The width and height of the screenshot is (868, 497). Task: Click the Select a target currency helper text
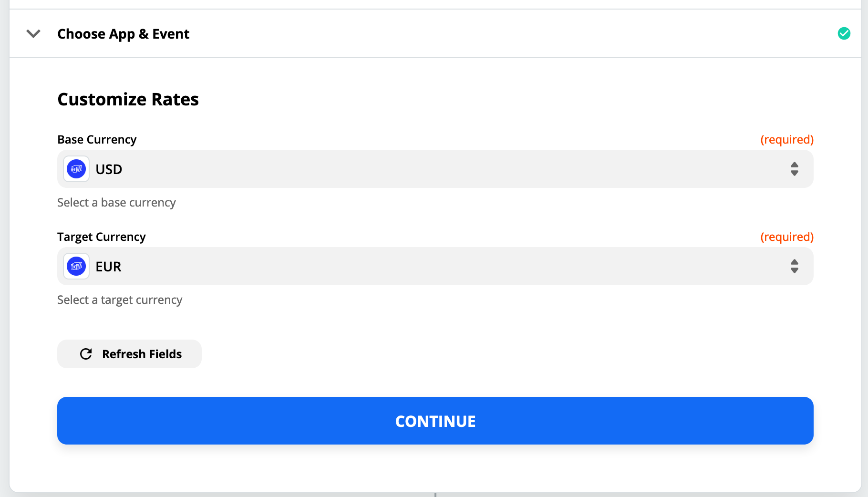coord(120,300)
